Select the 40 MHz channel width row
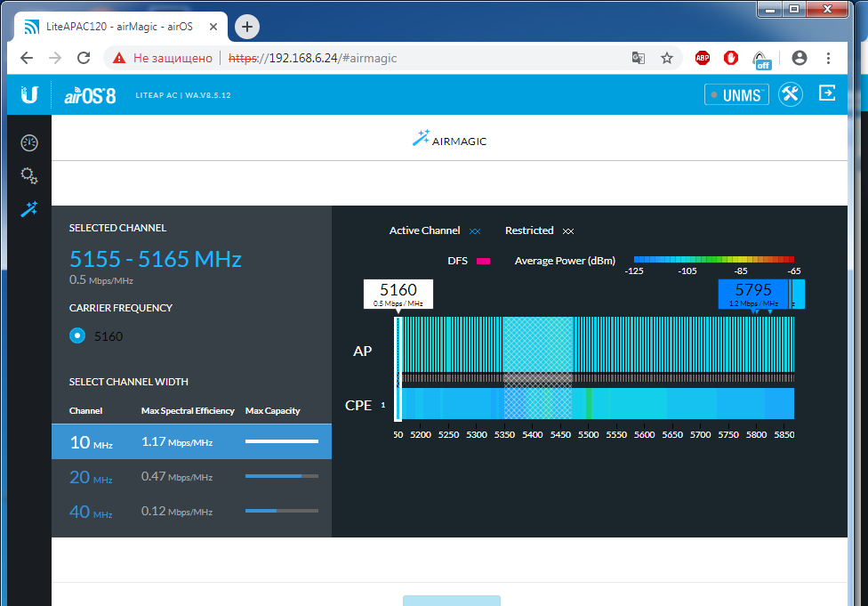 pyautogui.click(x=191, y=512)
